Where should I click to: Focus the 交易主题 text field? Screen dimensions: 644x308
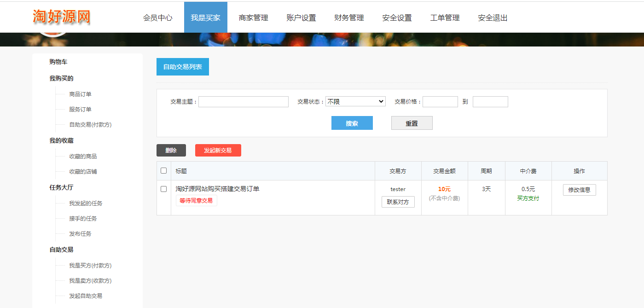pyautogui.click(x=243, y=102)
